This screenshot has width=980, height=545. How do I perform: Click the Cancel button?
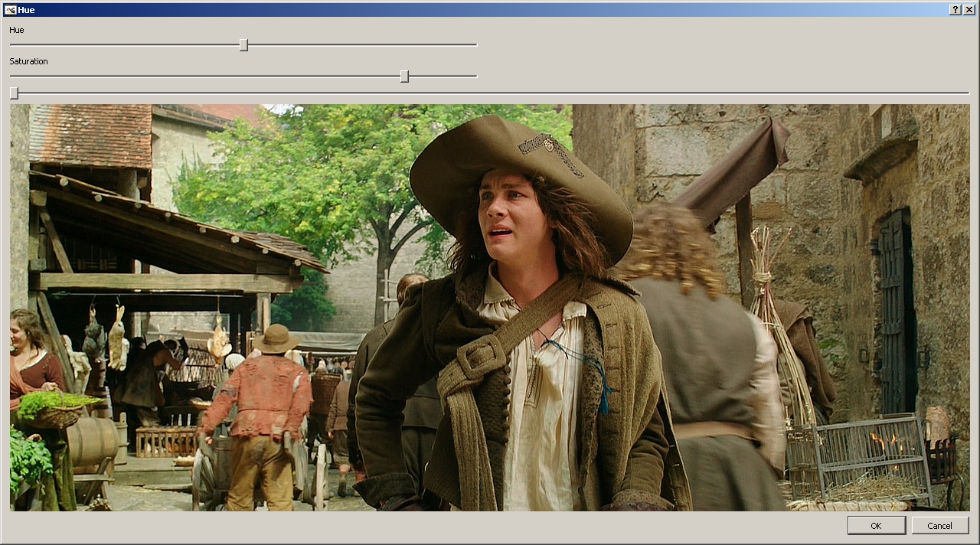pos(939,525)
